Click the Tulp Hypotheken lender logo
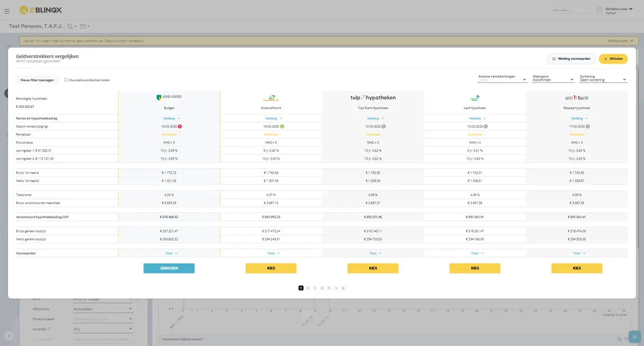This screenshot has width=644, height=346. tap(373, 97)
